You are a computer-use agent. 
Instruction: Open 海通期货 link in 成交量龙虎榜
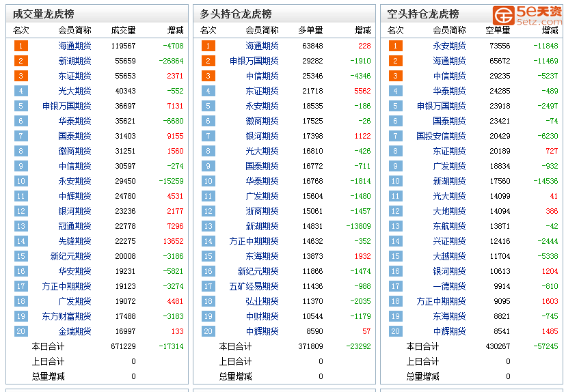[x=75, y=46]
